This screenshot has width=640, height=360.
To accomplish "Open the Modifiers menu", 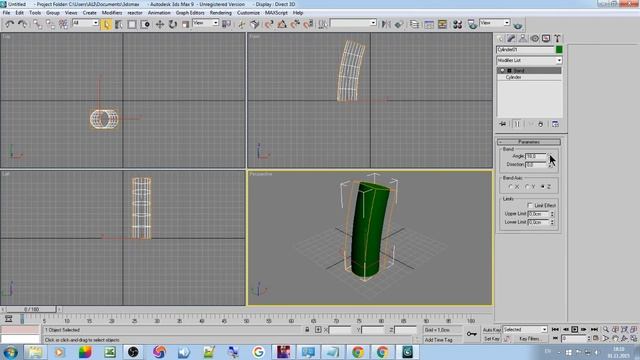I will pos(112,13).
